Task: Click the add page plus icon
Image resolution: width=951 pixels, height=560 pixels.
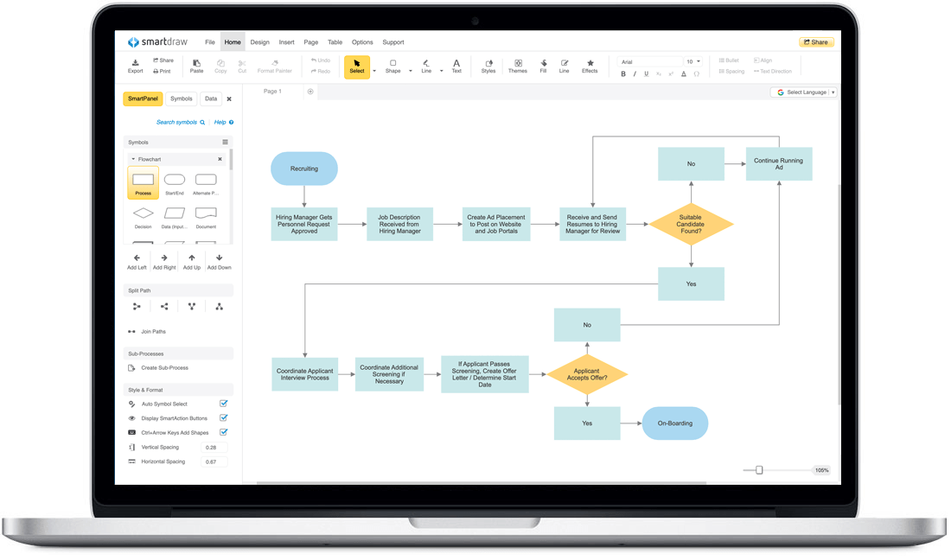Action: pos(310,92)
